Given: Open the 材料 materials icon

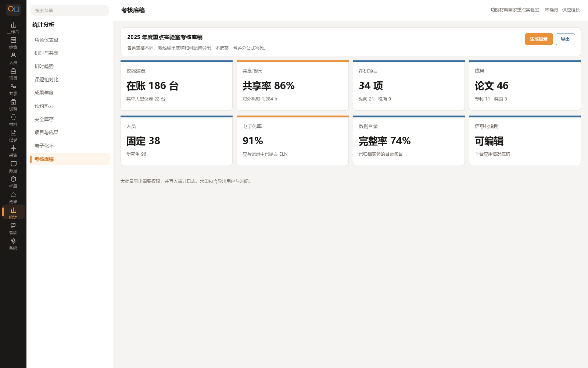Looking at the screenshot, I should click(13, 121).
